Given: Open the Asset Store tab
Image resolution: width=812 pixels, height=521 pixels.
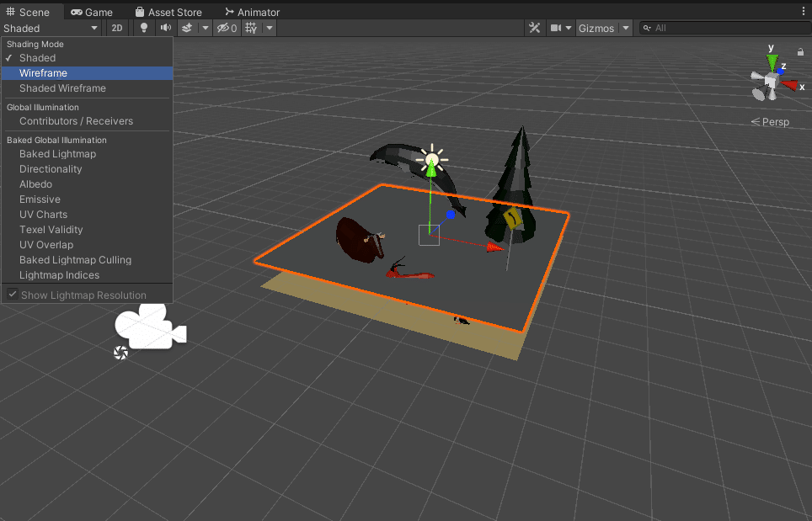Looking at the screenshot, I should 168,12.
